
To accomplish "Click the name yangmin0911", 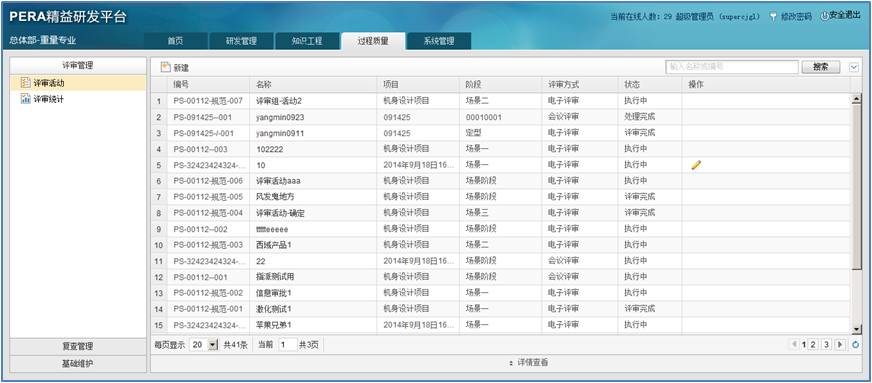I will tap(280, 133).
